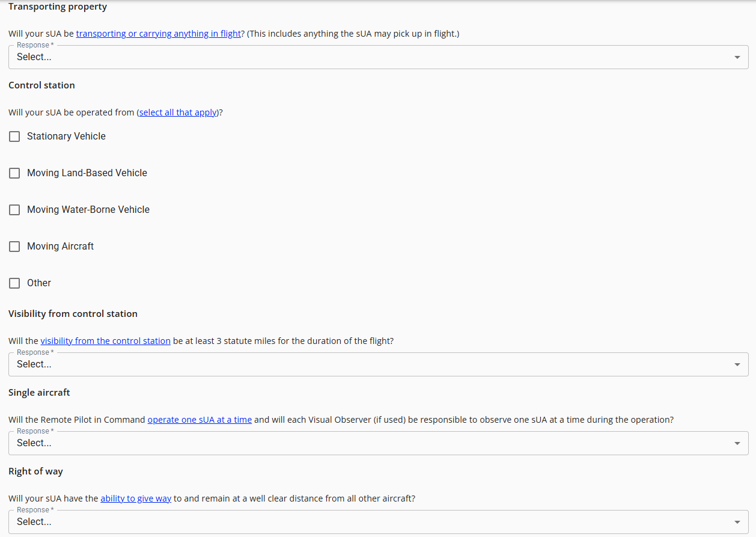This screenshot has height=537, width=756.
Task: Check the Stationary Vehicle option
Action: point(14,136)
